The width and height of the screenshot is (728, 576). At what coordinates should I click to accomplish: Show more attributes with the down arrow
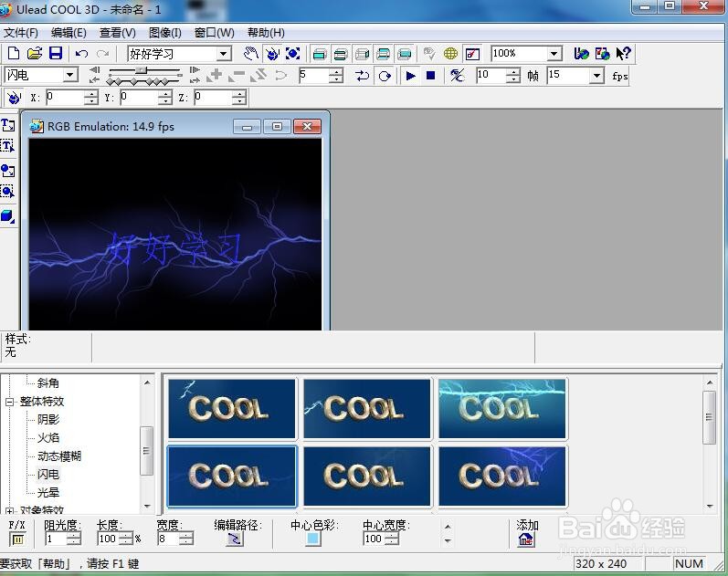click(x=448, y=541)
